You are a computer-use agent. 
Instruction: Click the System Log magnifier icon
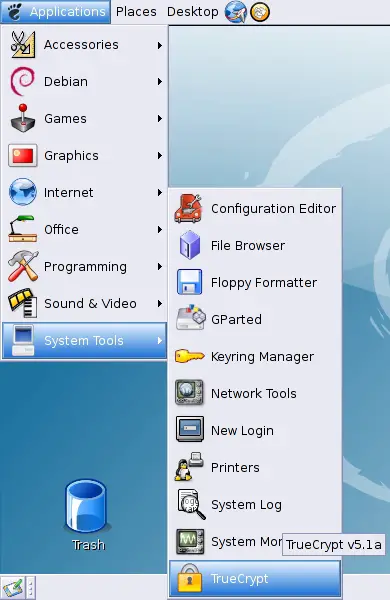[x=191, y=504]
